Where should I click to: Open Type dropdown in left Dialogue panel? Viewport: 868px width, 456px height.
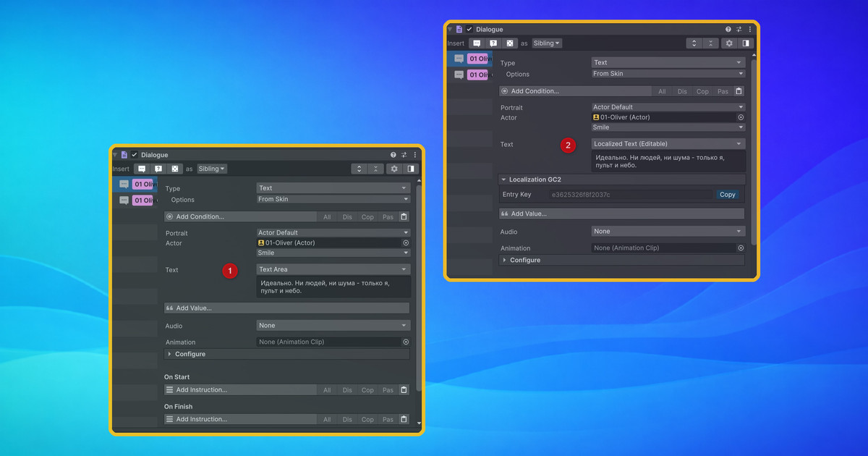333,188
